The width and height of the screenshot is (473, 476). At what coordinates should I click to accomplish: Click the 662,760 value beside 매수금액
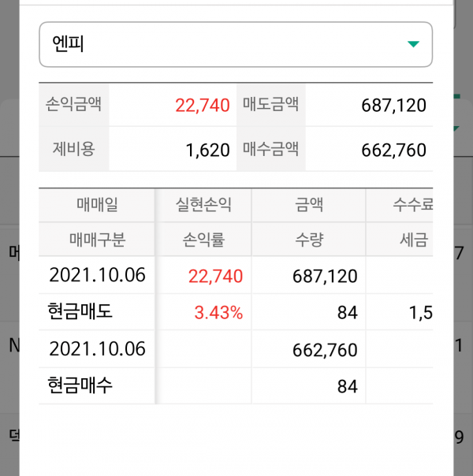click(x=393, y=150)
